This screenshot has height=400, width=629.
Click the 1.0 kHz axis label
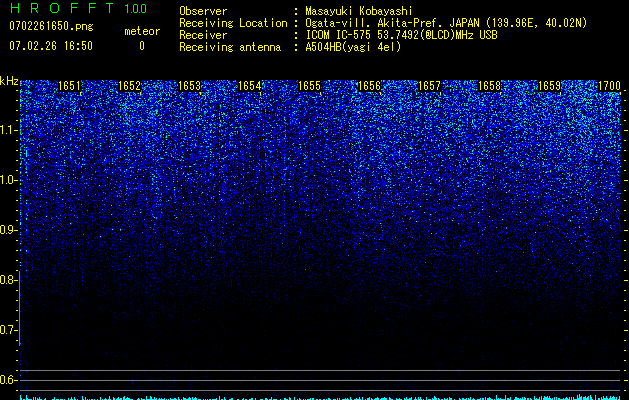pos(8,180)
